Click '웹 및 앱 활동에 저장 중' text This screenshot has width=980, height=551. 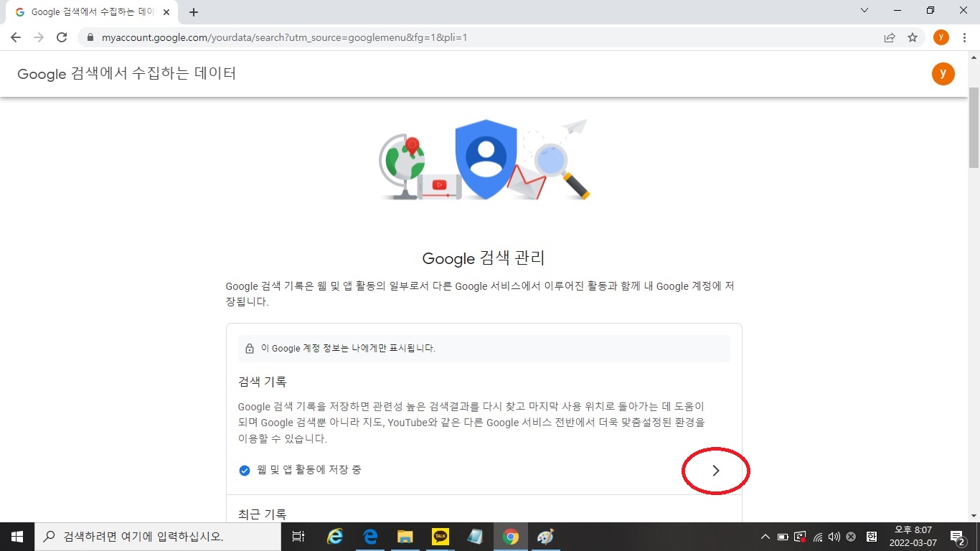point(309,470)
